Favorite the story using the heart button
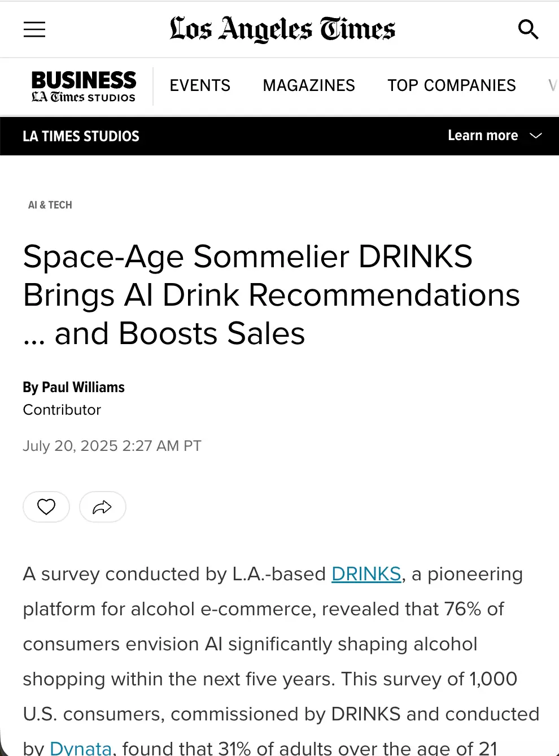Screen dimensions: 559x756 tap(46, 507)
